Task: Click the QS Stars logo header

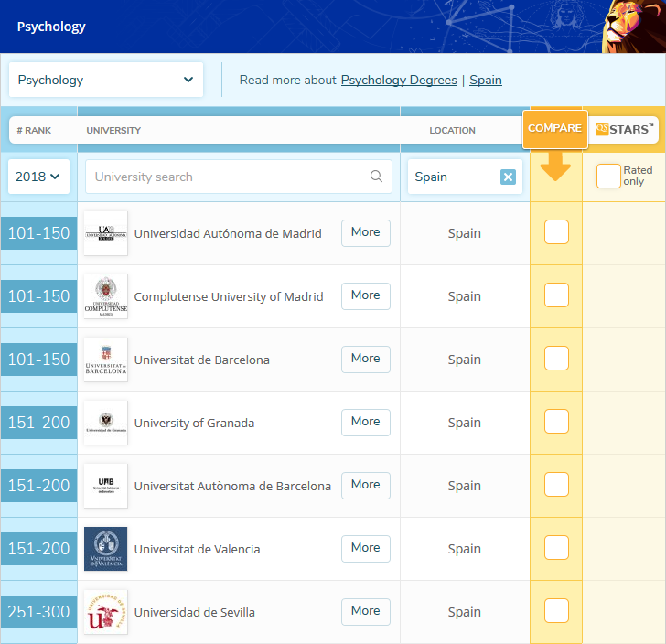Action: coord(624,129)
